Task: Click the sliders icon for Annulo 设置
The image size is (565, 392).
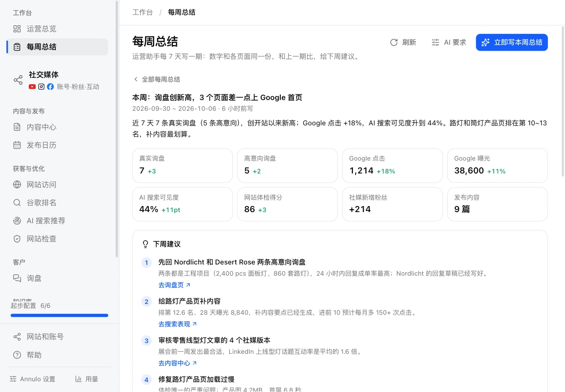Action: [x=13, y=379]
